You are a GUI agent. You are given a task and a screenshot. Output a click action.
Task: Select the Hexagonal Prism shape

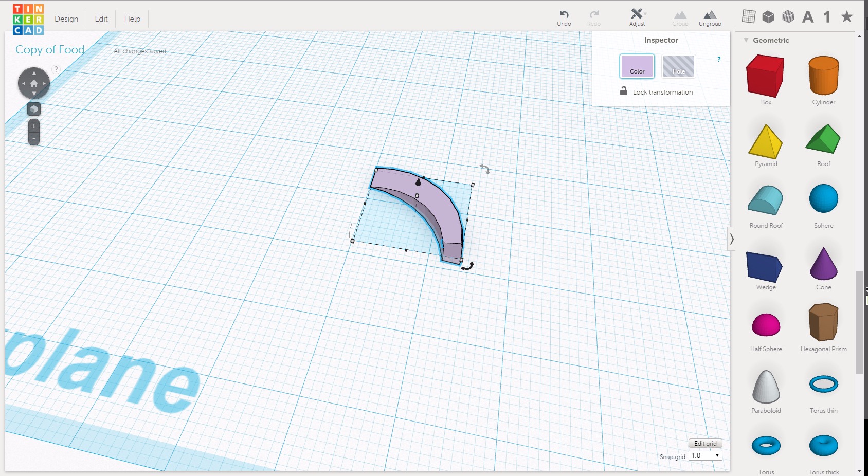pyautogui.click(x=824, y=322)
